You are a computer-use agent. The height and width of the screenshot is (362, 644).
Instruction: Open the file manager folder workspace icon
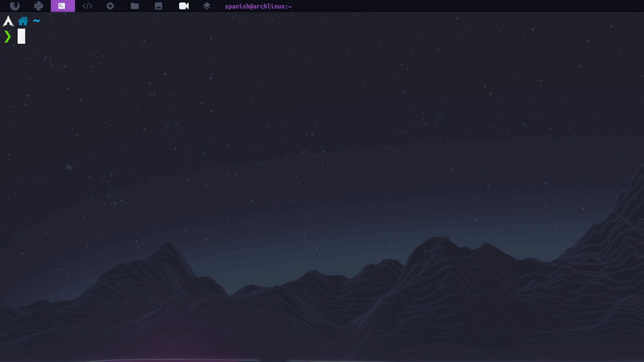click(x=135, y=6)
